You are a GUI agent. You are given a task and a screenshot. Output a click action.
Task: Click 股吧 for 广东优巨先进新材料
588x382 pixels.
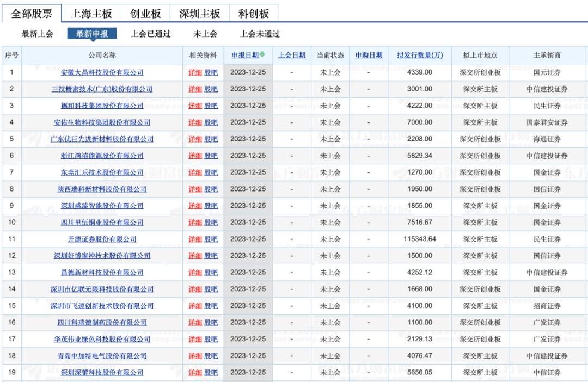pyautogui.click(x=211, y=139)
